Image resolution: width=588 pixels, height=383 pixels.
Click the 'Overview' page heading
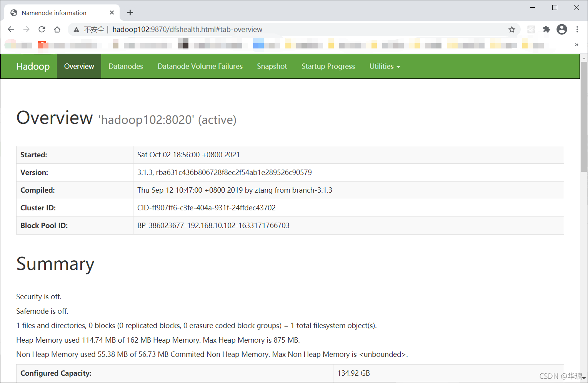[55, 118]
